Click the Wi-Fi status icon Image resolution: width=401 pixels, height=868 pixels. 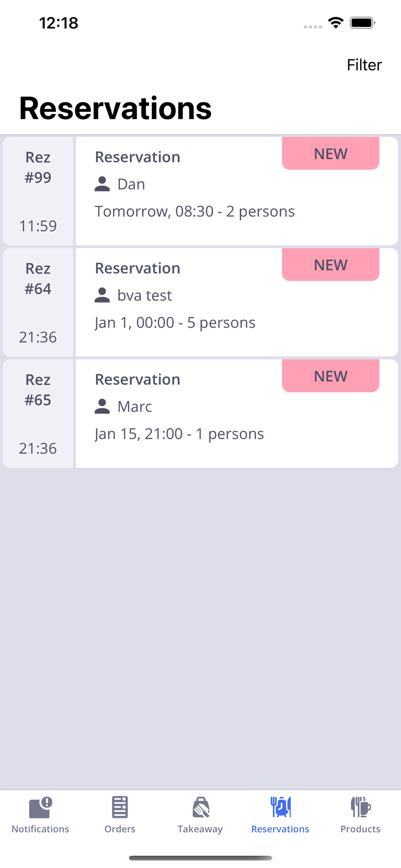[335, 23]
